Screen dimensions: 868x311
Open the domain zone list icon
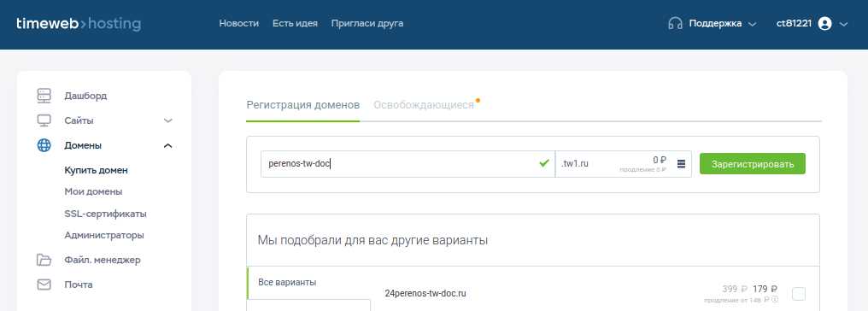coord(681,164)
